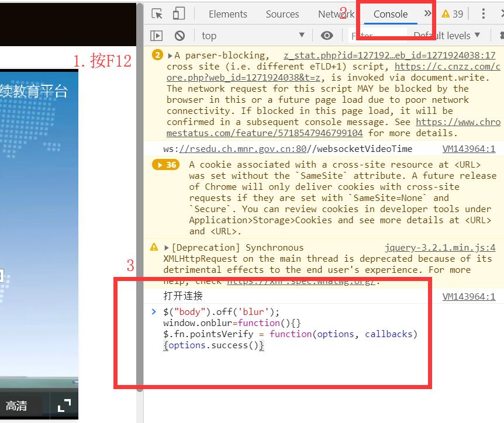Open VM143964:1 link beside 打开连接

[x=469, y=296]
